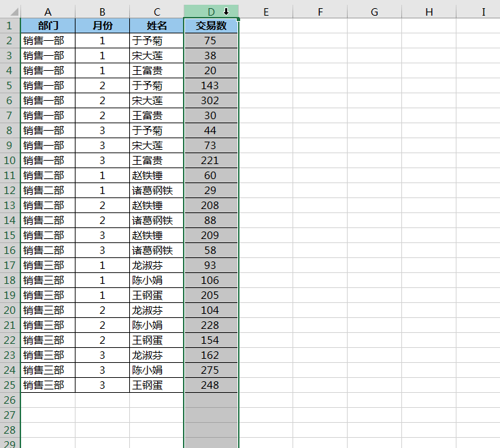Click 于予菊 in row 2
Screen dimensions: 500x448
coord(148,41)
